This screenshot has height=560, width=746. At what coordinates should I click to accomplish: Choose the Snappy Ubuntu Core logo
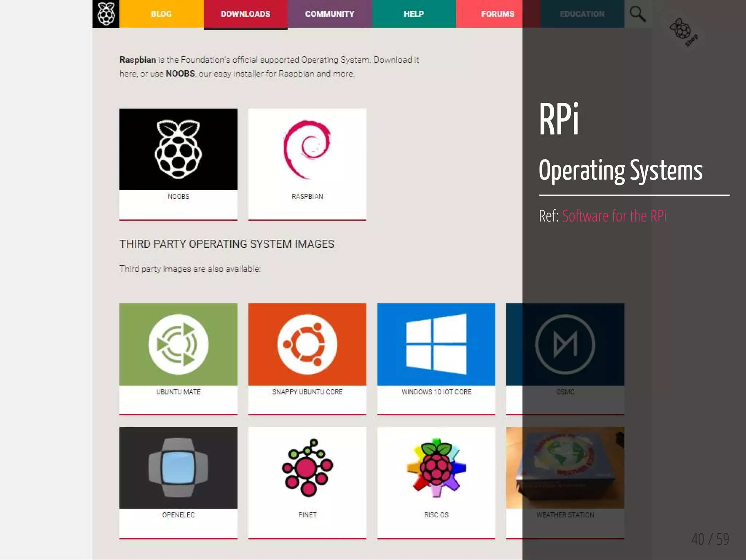tap(307, 344)
